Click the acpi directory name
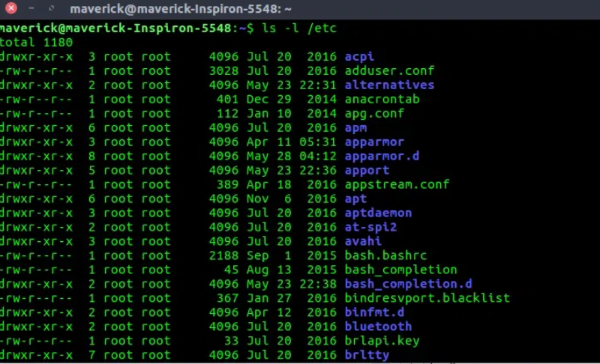 [359, 57]
